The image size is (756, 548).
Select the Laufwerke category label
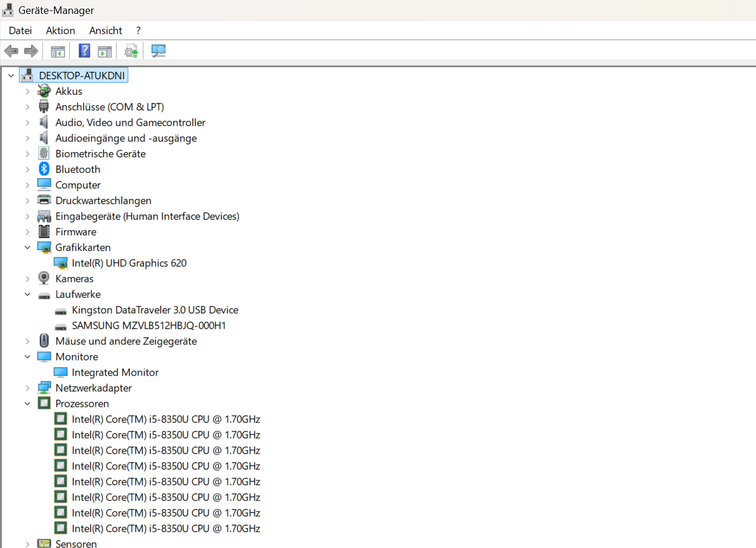click(78, 294)
